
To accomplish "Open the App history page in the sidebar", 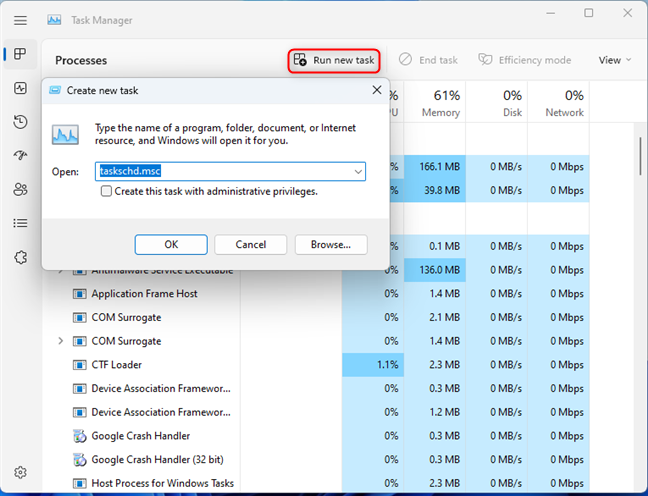I will [x=20, y=122].
